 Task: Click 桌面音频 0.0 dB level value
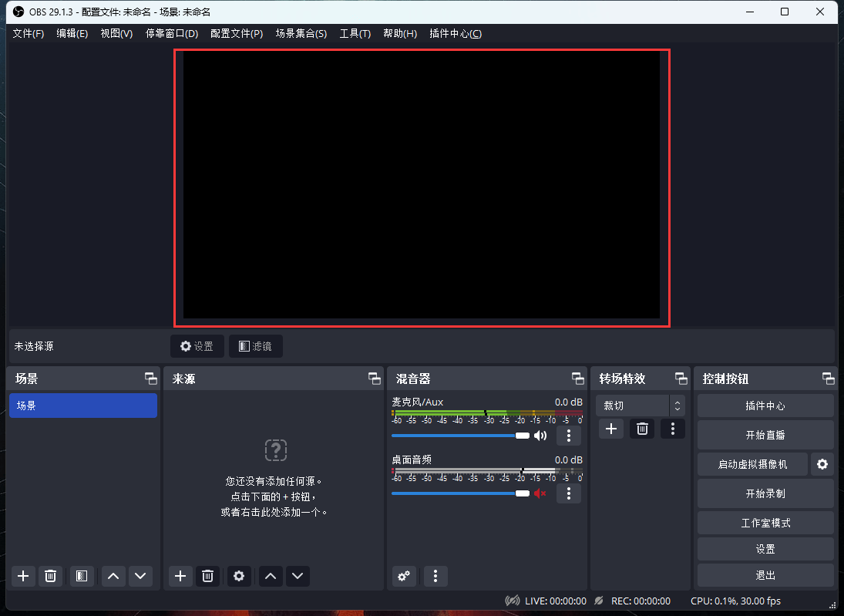[568, 459]
